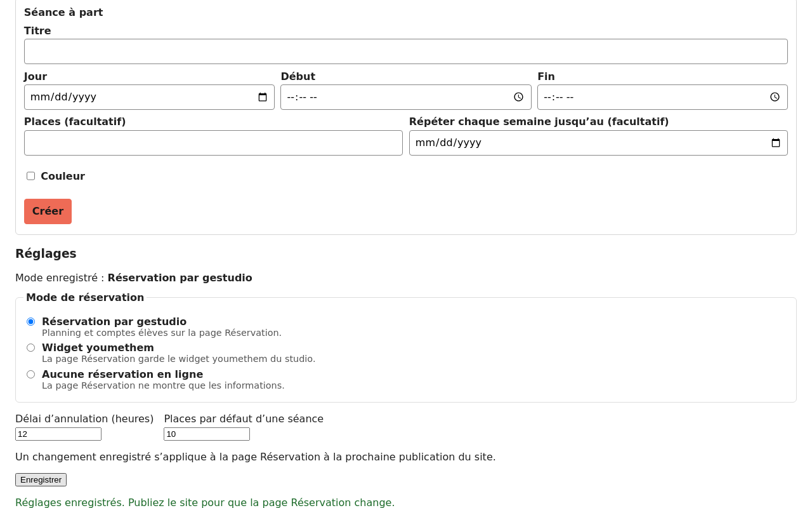Viewport: 812px width, 508px height.
Task: Choose the Widget youmethem radio option
Action: click(x=30, y=348)
